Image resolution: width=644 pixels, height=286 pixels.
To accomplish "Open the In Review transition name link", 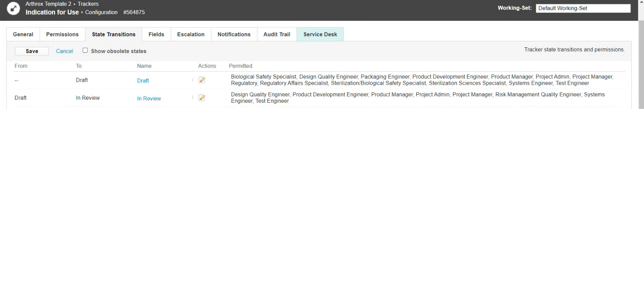I will pos(149,99).
